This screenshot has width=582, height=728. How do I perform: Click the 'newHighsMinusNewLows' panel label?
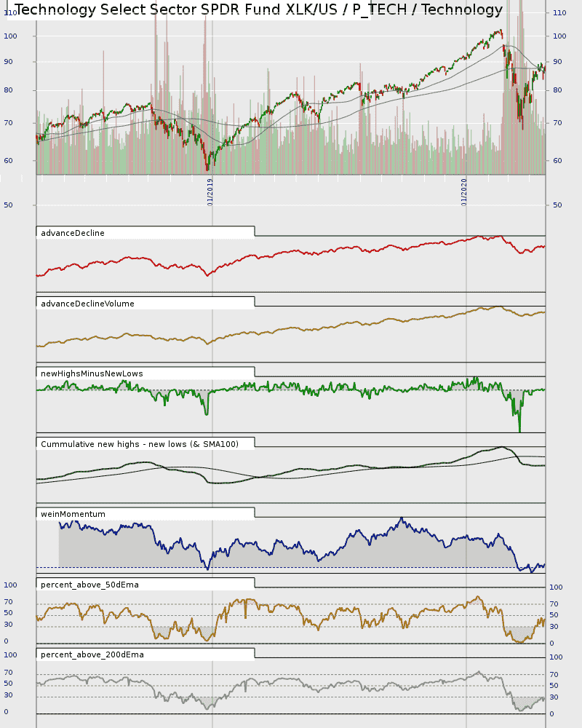[92, 373]
